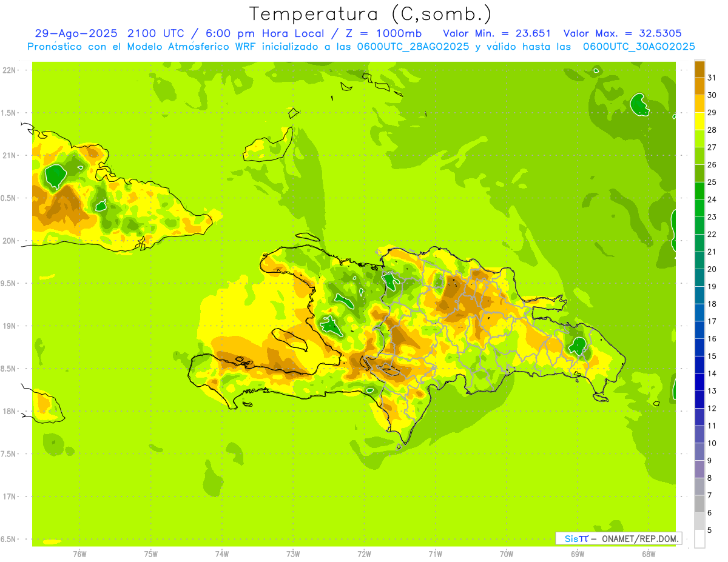This screenshot has width=728, height=562.
Task: Click legend label "27"
Action: point(712,147)
